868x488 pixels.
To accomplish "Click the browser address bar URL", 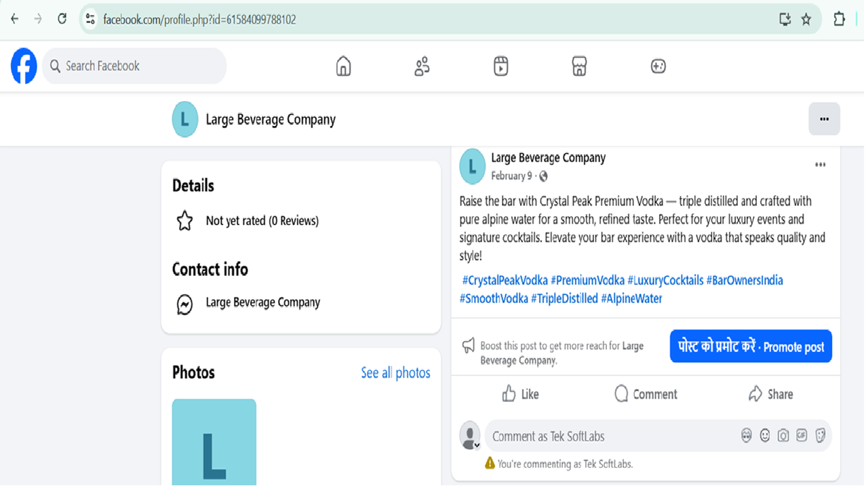I will point(199,20).
